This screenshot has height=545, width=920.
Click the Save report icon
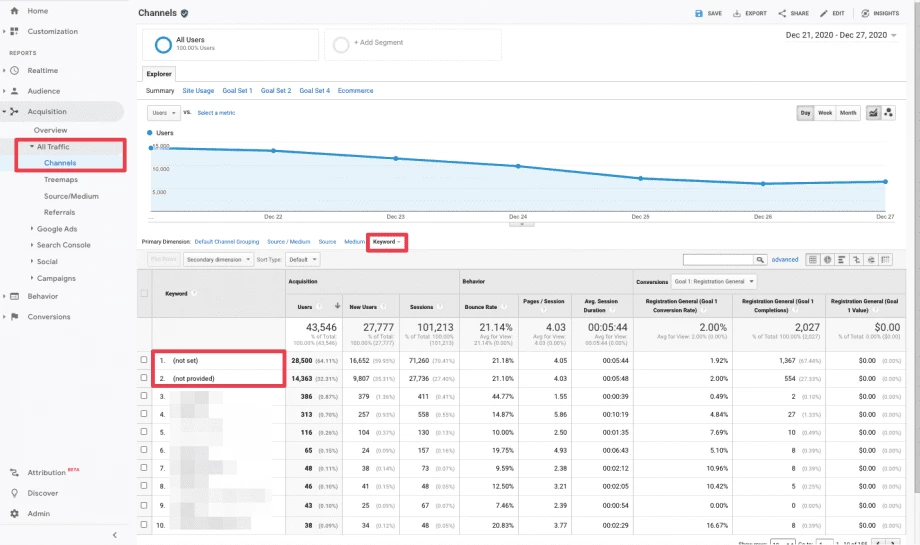pos(699,13)
